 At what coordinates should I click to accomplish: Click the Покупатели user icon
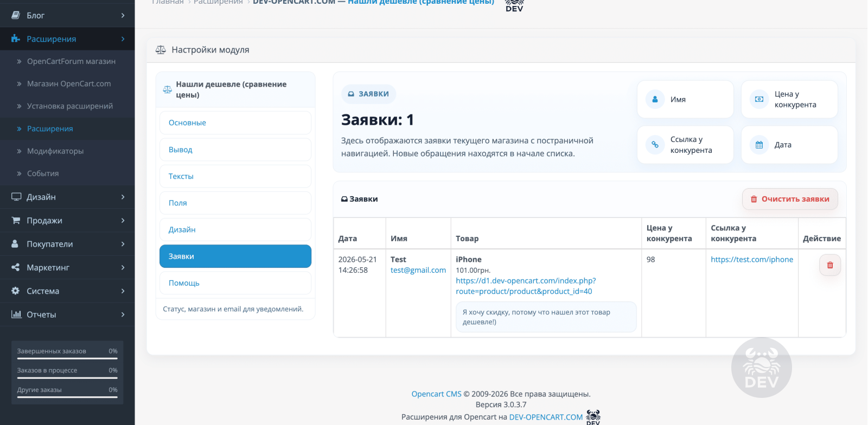point(15,244)
